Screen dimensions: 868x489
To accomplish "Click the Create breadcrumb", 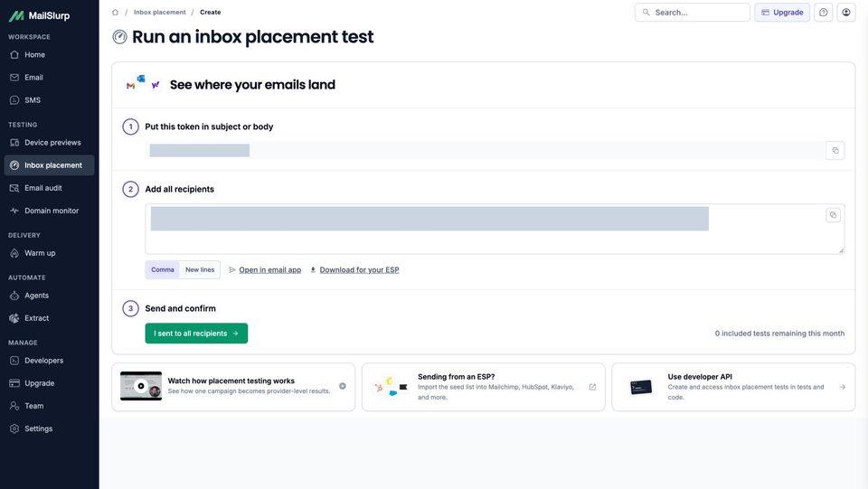I will 211,12.
